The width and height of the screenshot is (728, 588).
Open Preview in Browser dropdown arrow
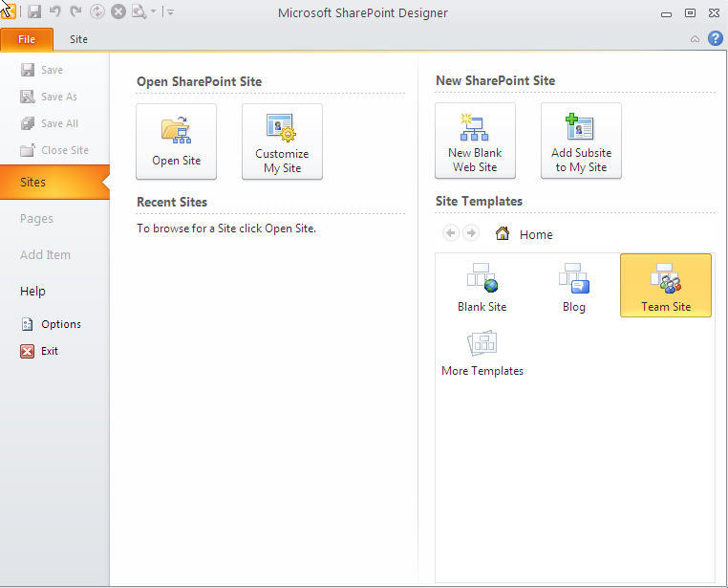click(x=153, y=11)
